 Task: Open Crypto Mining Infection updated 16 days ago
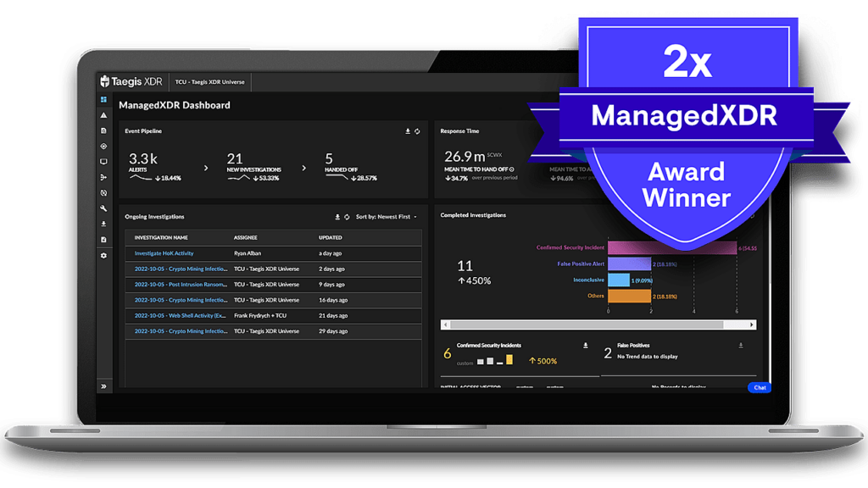click(181, 300)
